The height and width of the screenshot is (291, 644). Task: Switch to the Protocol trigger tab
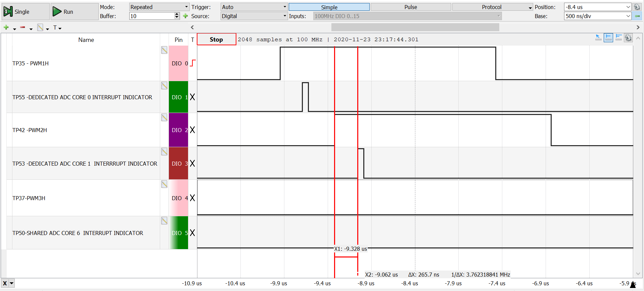pyautogui.click(x=493, y=7)
